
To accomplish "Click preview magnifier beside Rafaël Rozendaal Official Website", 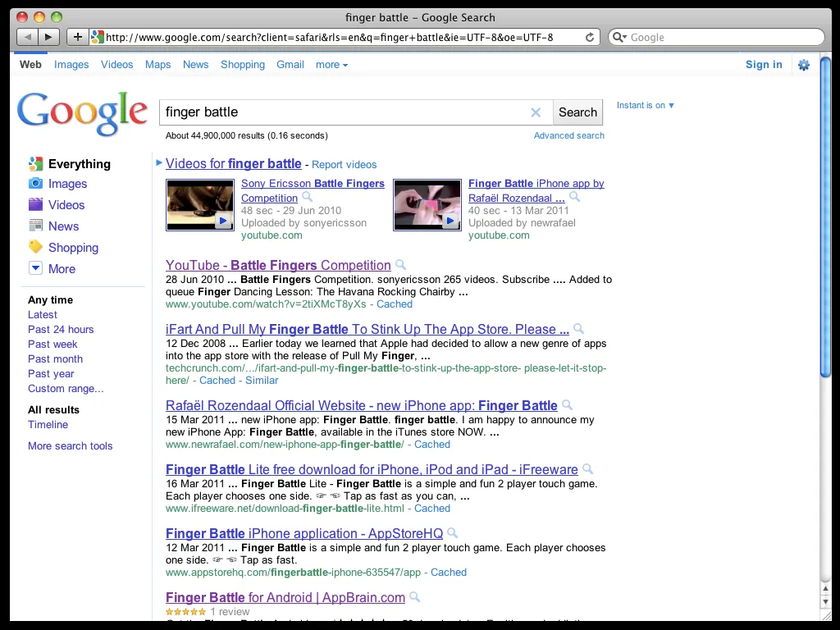I will pos(567,405).
